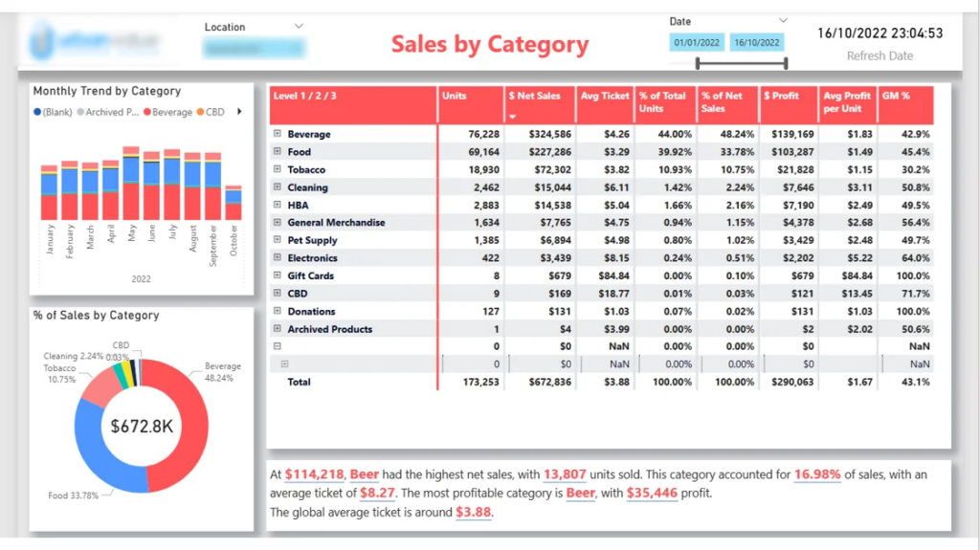Show more legend items with arrow
Image resolution: width=980 pixels, height=550 pixels.
click(239, 112)
